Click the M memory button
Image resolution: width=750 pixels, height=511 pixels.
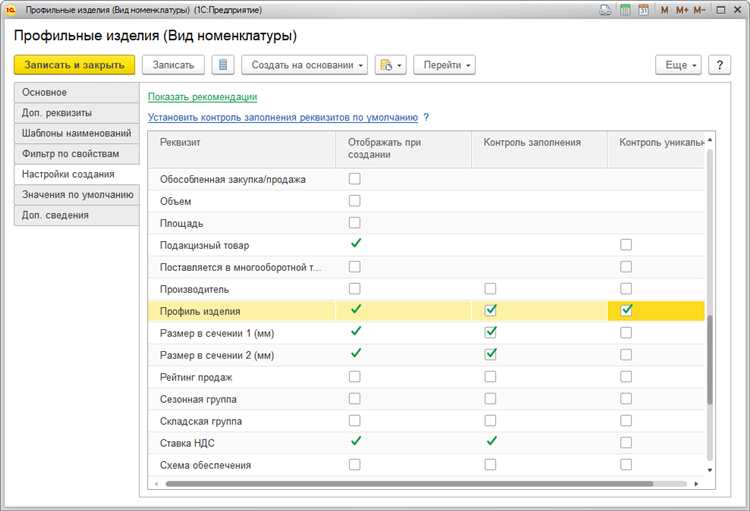[x=665, y=10]
